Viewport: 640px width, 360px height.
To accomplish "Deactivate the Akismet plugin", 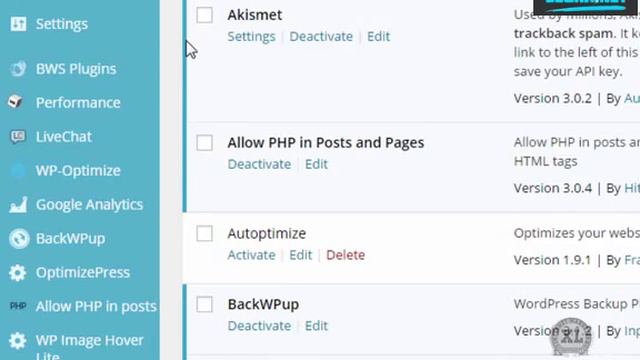I will 321,36.
